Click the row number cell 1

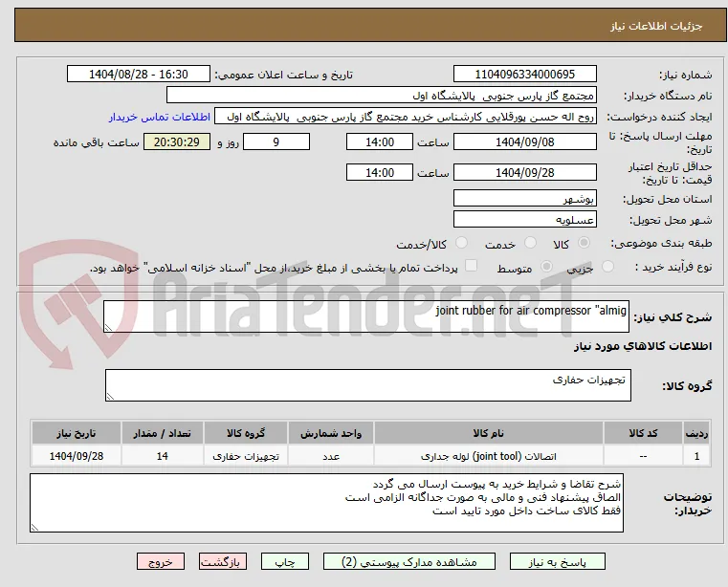696,456
